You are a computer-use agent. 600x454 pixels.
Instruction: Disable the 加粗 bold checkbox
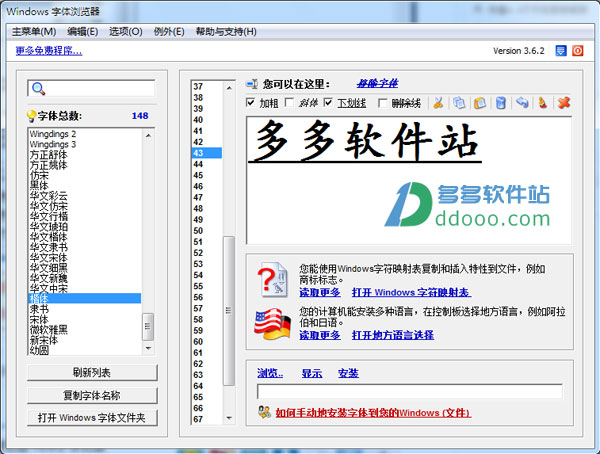pyautogui.click(x=251, y=103)
